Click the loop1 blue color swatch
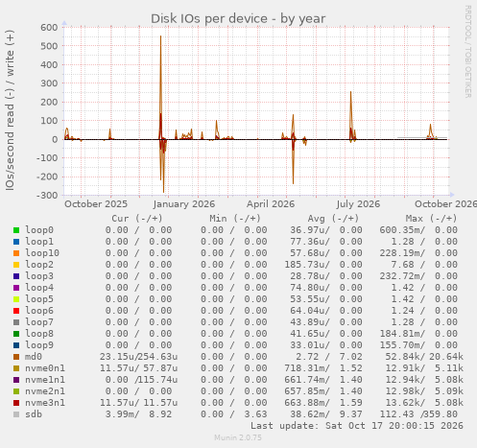 click(x=16, y=242)
